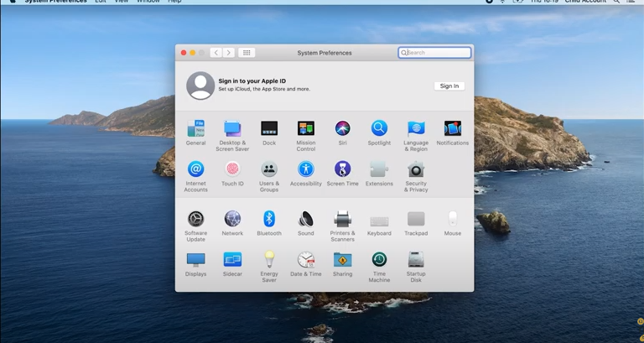Go forward with the right chevron button
644x343 pixels.
pyautogui.click(x=229, y=53)
